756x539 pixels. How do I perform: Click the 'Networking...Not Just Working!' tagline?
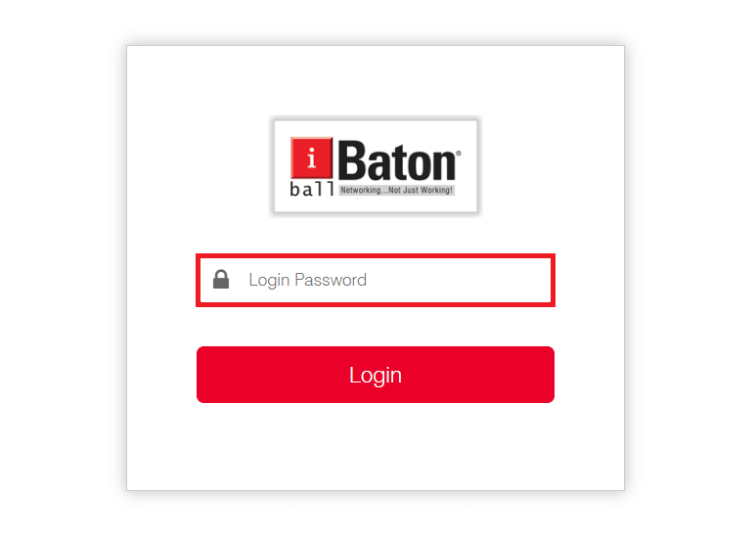[x=396, y=190]
